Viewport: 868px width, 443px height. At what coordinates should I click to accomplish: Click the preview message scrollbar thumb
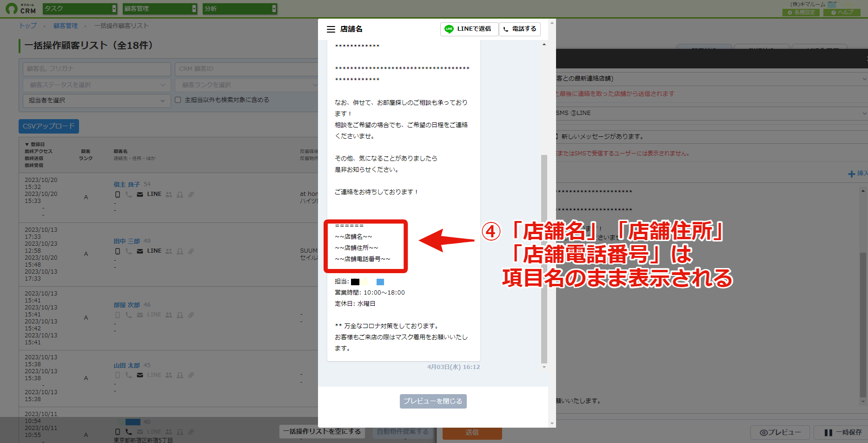[544, 259]
